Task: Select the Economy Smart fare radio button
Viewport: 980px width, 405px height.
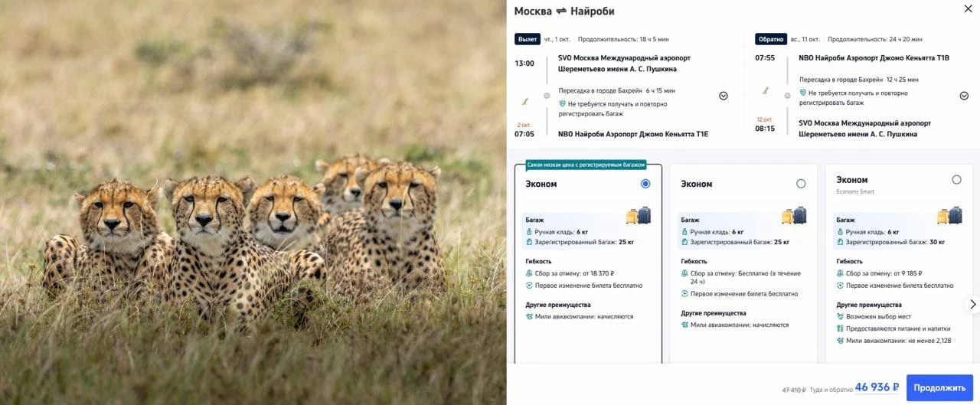Action: (x=956, y=180)
